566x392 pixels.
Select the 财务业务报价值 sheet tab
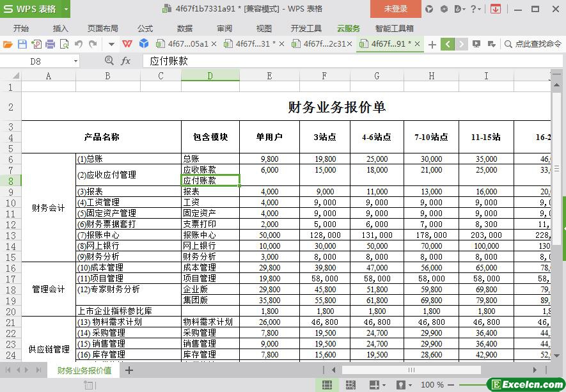(x=84, y=370)
